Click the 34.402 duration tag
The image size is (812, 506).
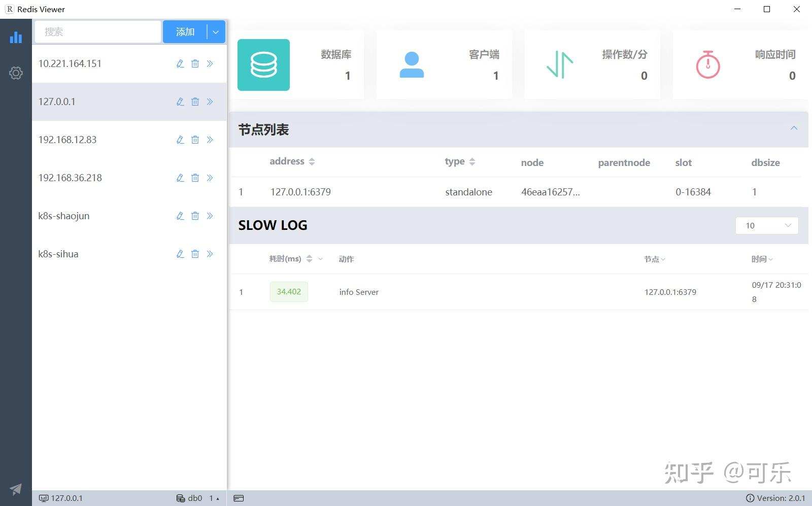pyautogui.click(x=289, y=292)
